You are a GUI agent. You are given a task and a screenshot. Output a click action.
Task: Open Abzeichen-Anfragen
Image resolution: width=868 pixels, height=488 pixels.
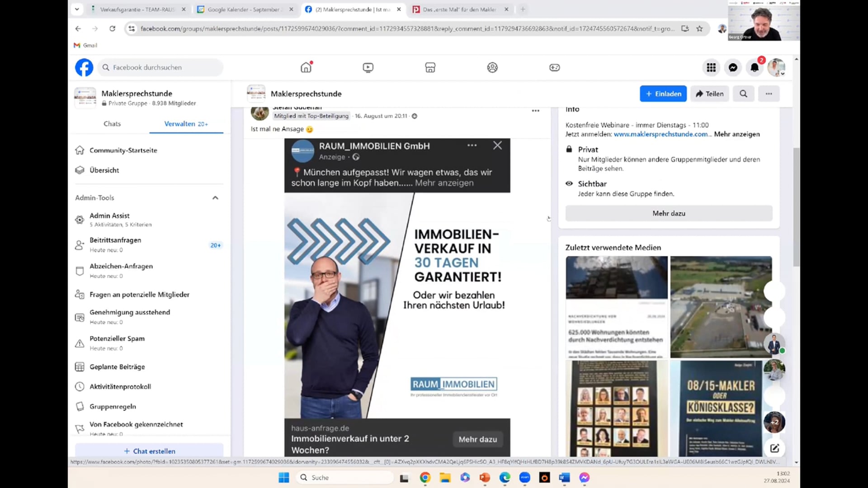(149, 271)
